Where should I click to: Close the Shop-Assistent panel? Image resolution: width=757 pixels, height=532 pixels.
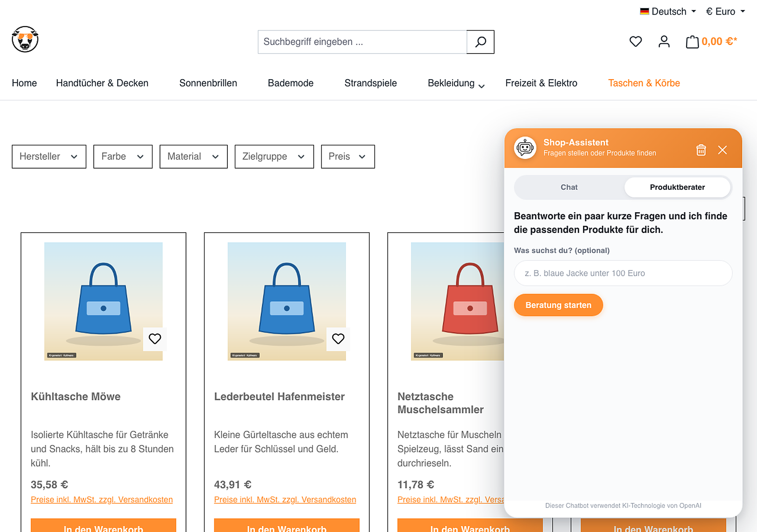[722, 150]
